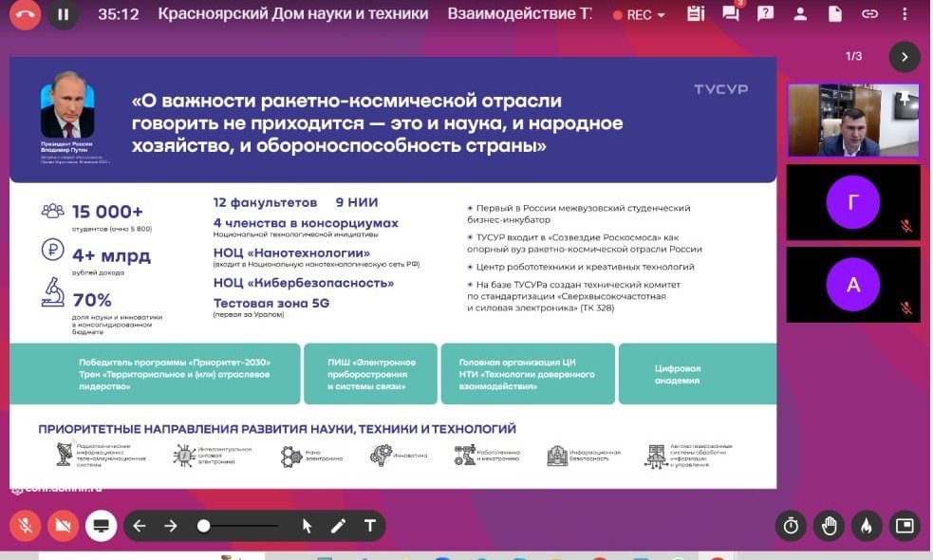
Task: Toggle screen sharing monitor button
Action: (102, 526)
